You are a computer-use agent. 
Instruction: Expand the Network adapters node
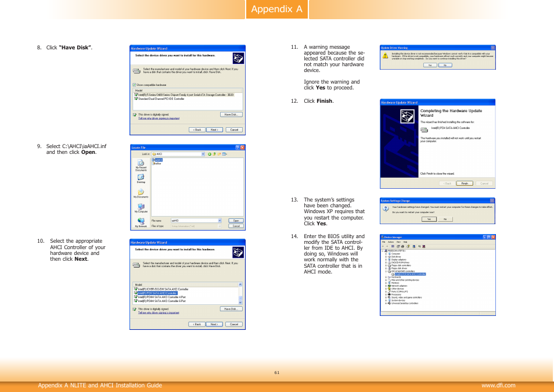coord(386,286)
